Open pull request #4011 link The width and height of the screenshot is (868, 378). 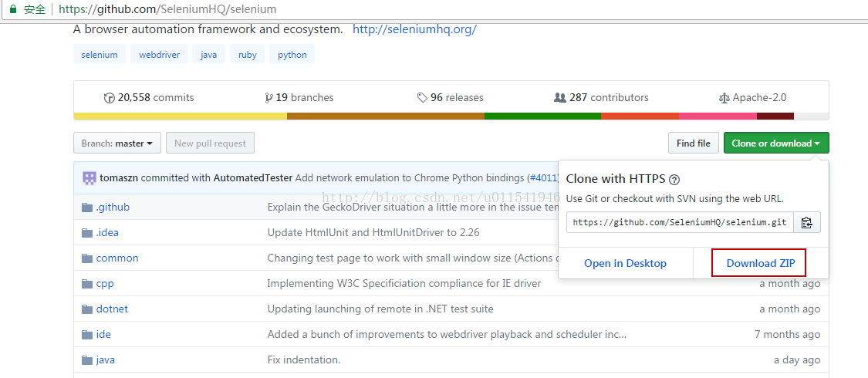pos(544,178)
